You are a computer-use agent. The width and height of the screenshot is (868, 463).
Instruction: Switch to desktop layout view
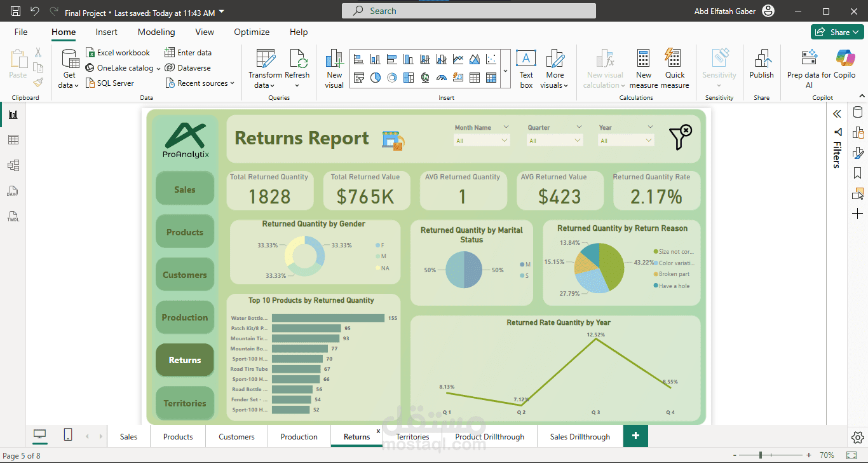pos(40,435)
